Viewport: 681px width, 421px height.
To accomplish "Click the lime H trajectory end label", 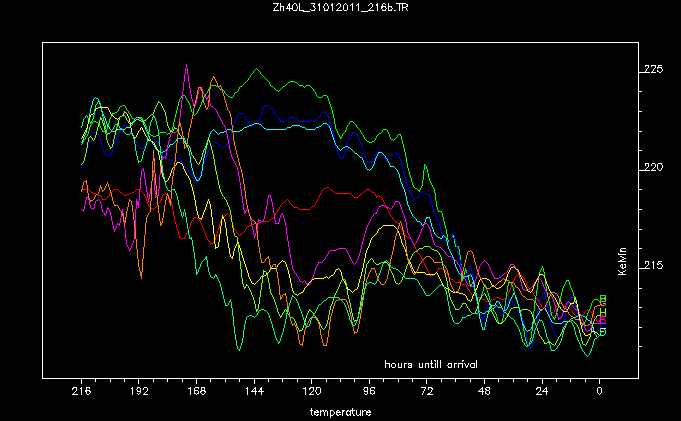I will 603,312.
